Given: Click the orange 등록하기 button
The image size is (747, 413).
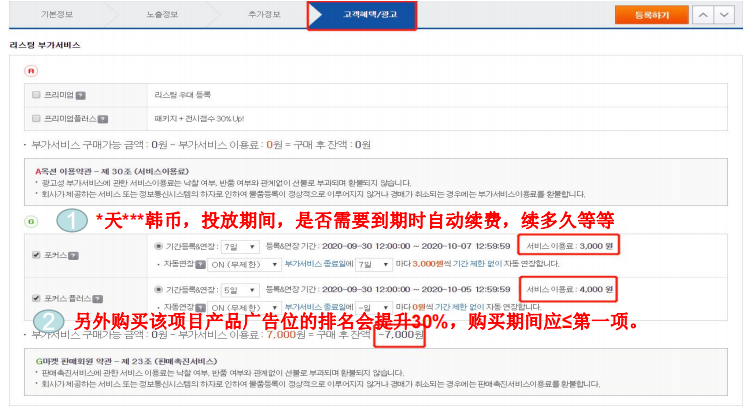Looking at the screenshot, I should click(652, 15).
